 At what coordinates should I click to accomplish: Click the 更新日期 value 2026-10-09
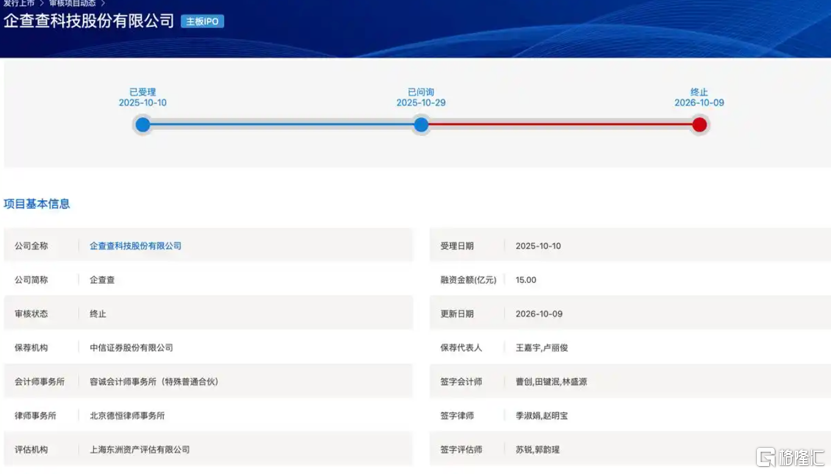pyautogui.click(x=539, y=314)
